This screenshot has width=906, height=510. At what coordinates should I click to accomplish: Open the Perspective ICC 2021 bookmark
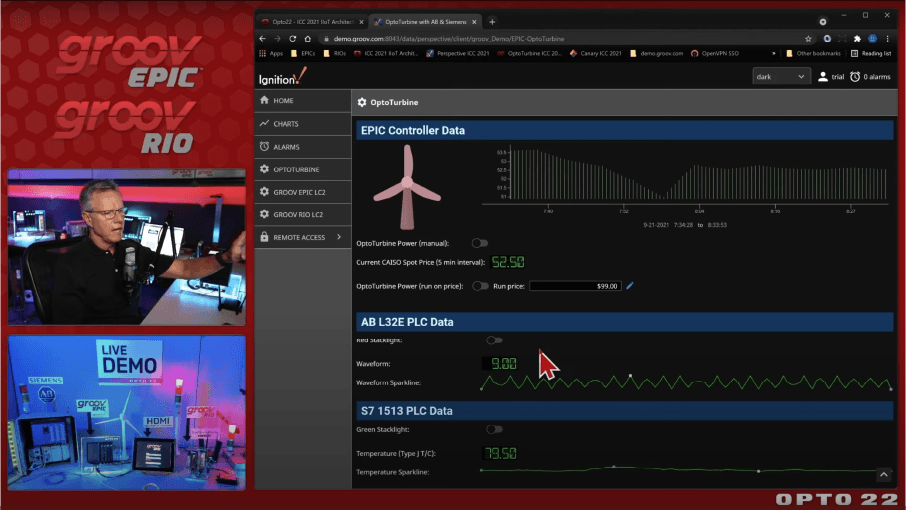pos(458,53)
